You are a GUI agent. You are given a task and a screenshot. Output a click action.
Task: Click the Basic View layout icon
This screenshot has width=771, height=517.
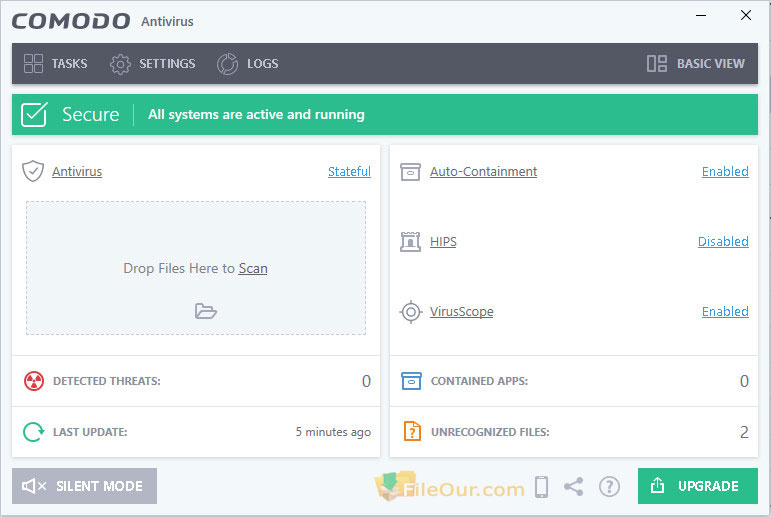pyautogui.click(x=656, y=63)
